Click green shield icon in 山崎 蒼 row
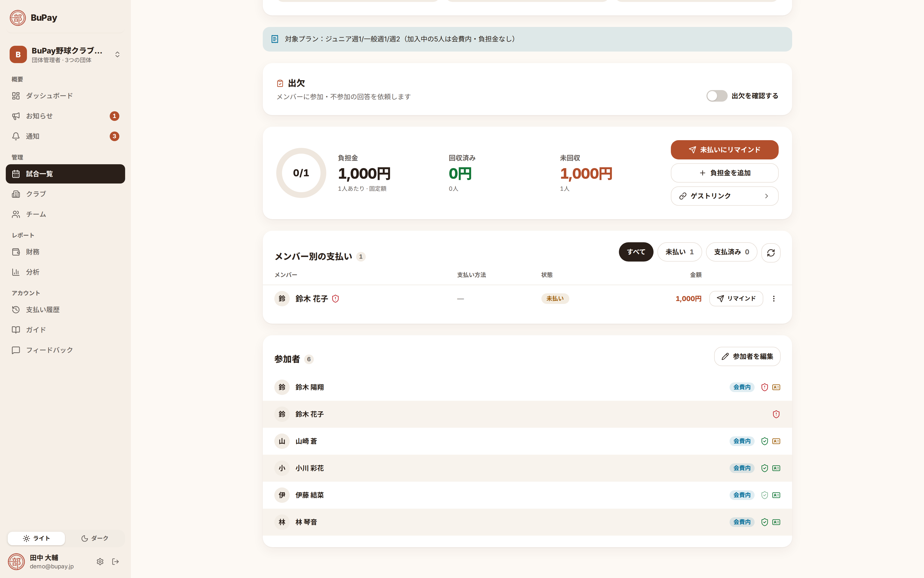This screenshot has width=924, height=578. pyautogui.click(x=764, y=441)
